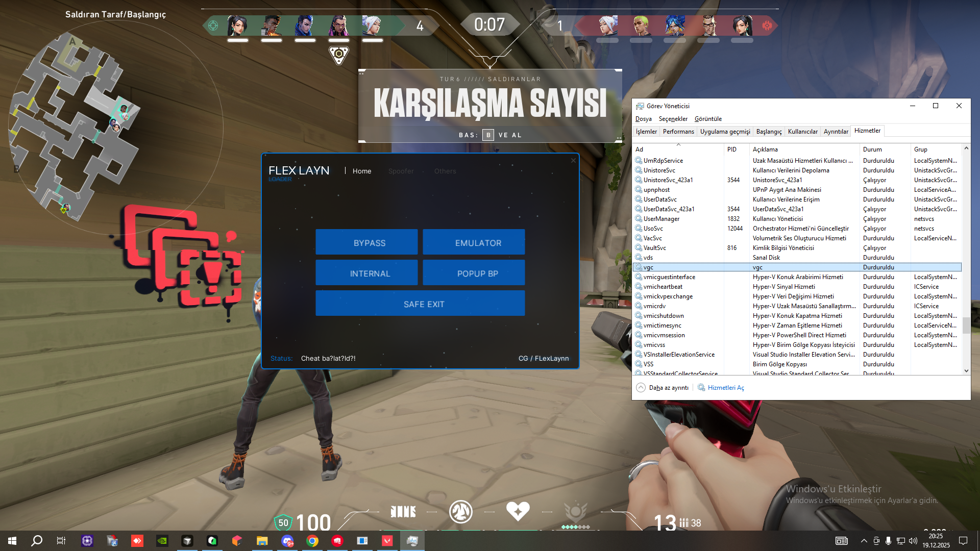Click the INTERNAL button
This screenshot has height=551, width=980.
pyautogui.click(x=366, y=272)
